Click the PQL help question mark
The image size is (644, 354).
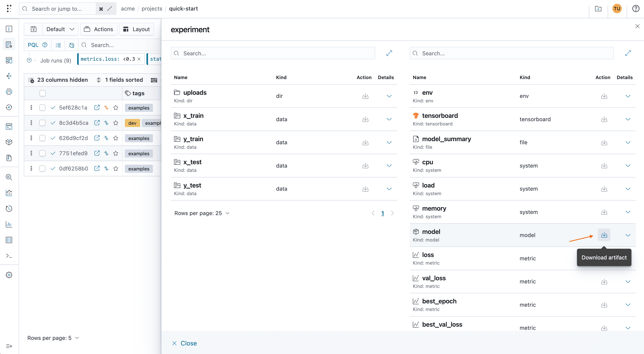coord(45,45)
